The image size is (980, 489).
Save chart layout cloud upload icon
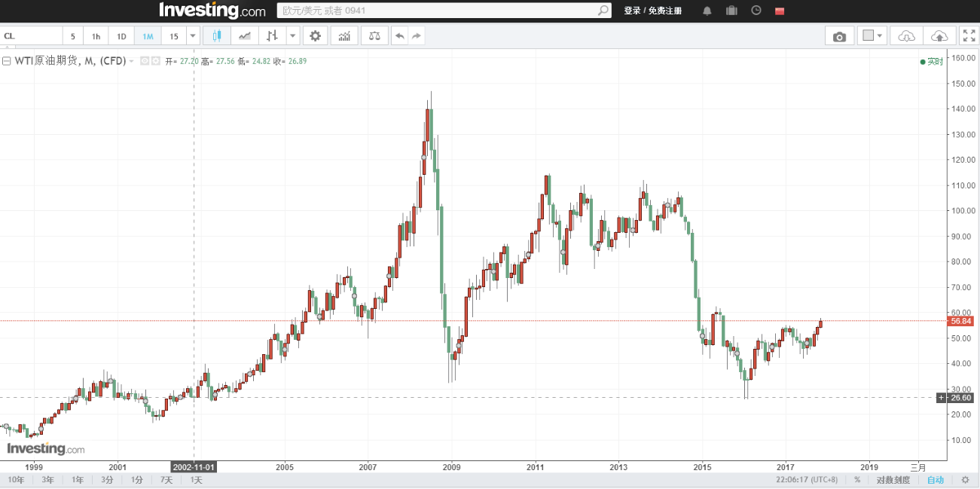click(939, 36)
